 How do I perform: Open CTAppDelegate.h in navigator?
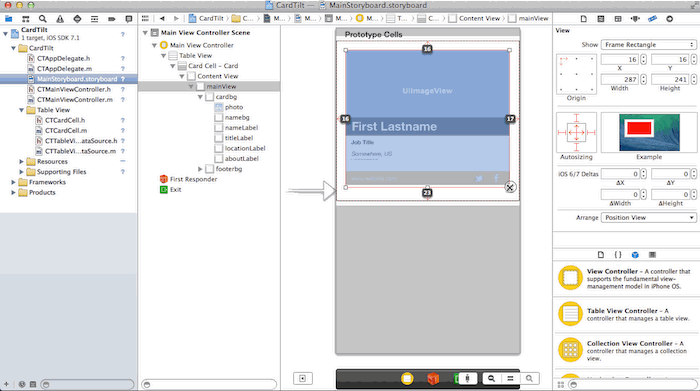point(63,58)
